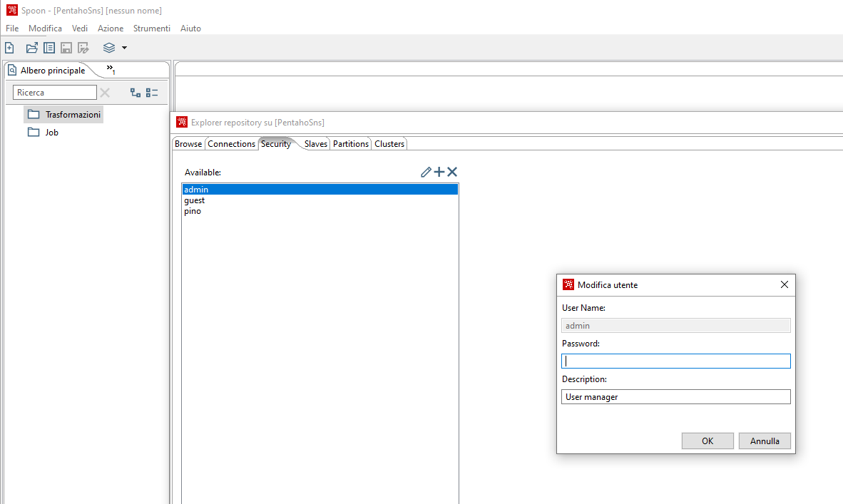843x504 pixels.
Task: Delete the selected user with the X icon
Action: pos(451,171)
